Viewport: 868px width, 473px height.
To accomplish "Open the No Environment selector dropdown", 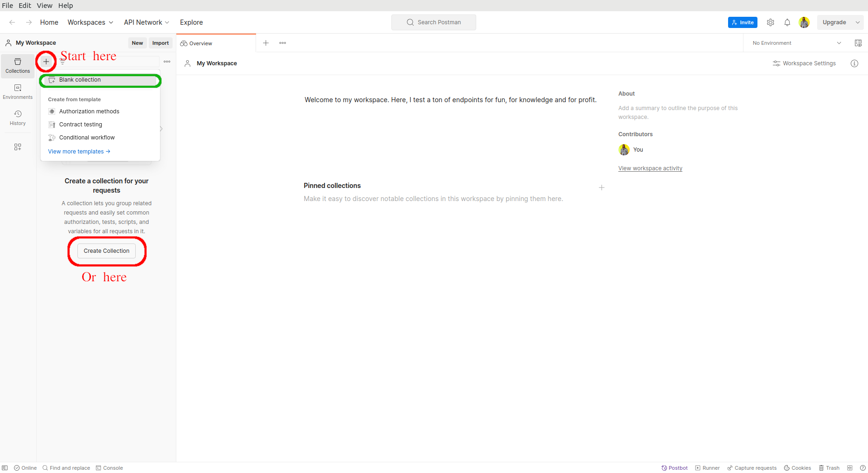I will pos(796,43).
